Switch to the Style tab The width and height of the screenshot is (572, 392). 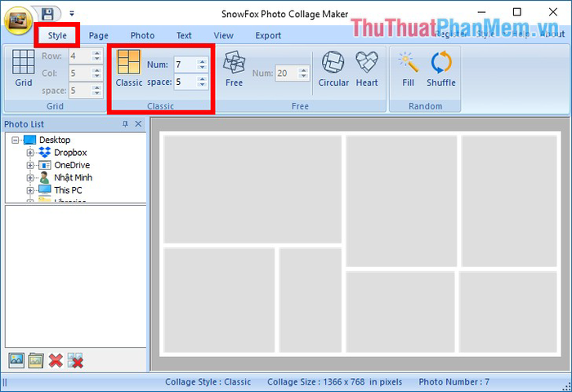click(57, 35)
